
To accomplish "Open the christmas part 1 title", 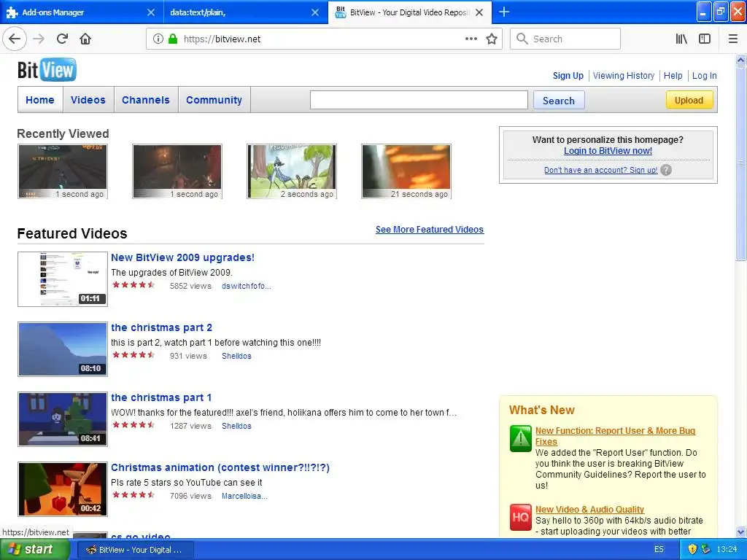I will [x=161, y=397].
